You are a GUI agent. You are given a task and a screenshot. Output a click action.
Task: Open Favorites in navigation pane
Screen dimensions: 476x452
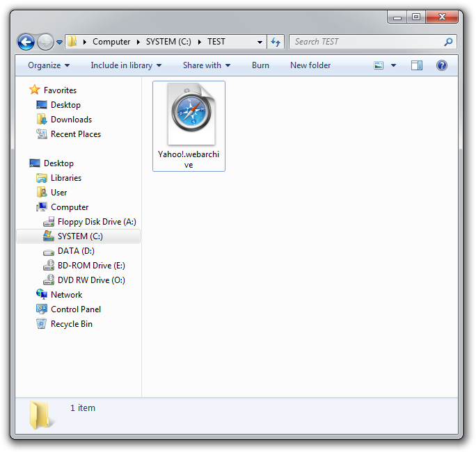[60, 90]
